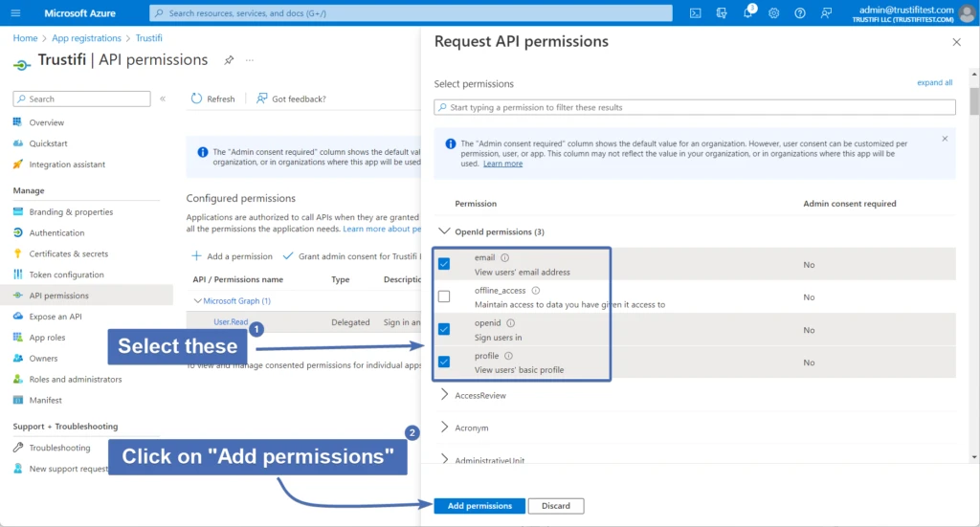Go to Home breadcrumb

click(x=25, y=38)
